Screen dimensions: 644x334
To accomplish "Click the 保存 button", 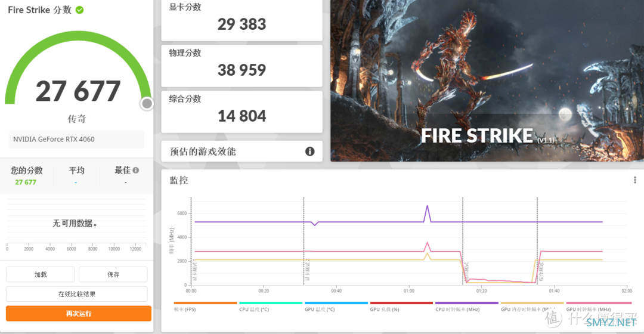I will click(x=113, y=274).
